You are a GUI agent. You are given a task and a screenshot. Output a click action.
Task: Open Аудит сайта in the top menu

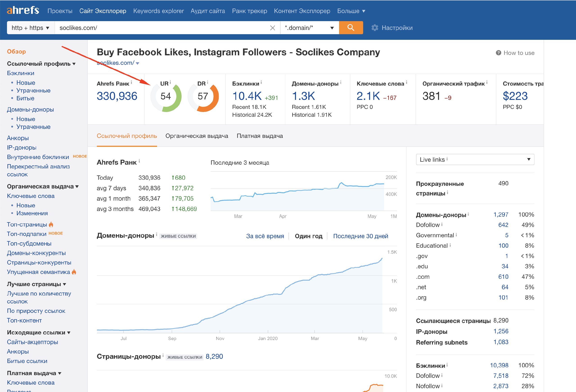(x=208, y=11)
